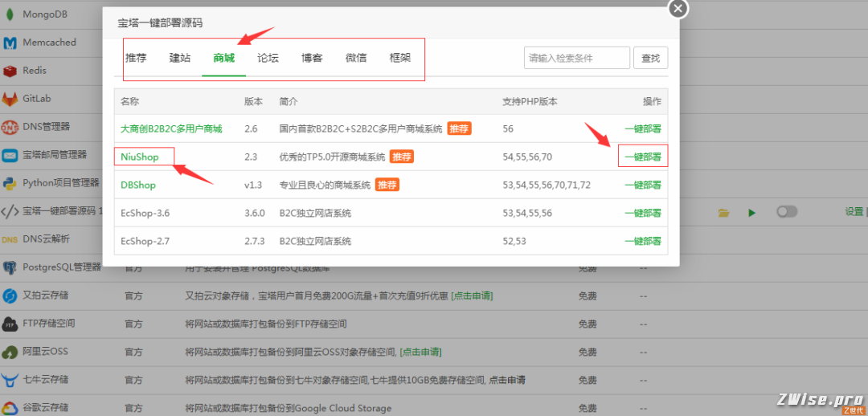
Task: Click description 优秀的TP5.0开源商城系统
Action: tap(332, 157)
